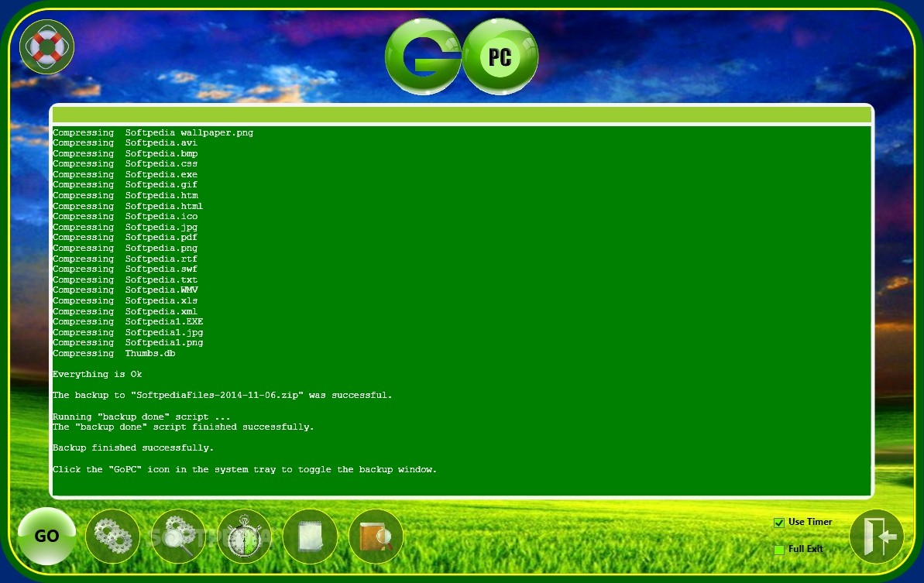Viewport: 924px width, 583px height.
Task: Open the stopwatch timer icon
Action: click(x=245, y=537)
